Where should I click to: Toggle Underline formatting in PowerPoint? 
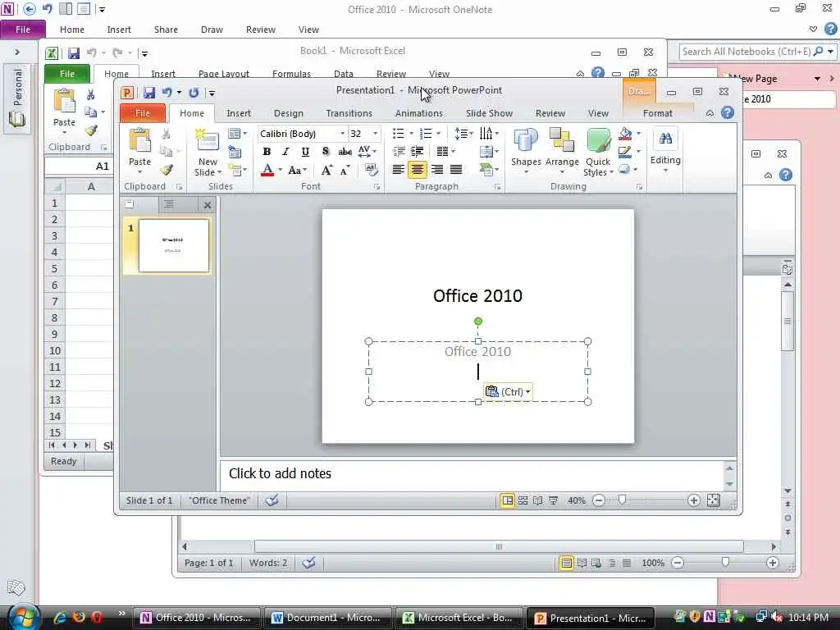305,152
